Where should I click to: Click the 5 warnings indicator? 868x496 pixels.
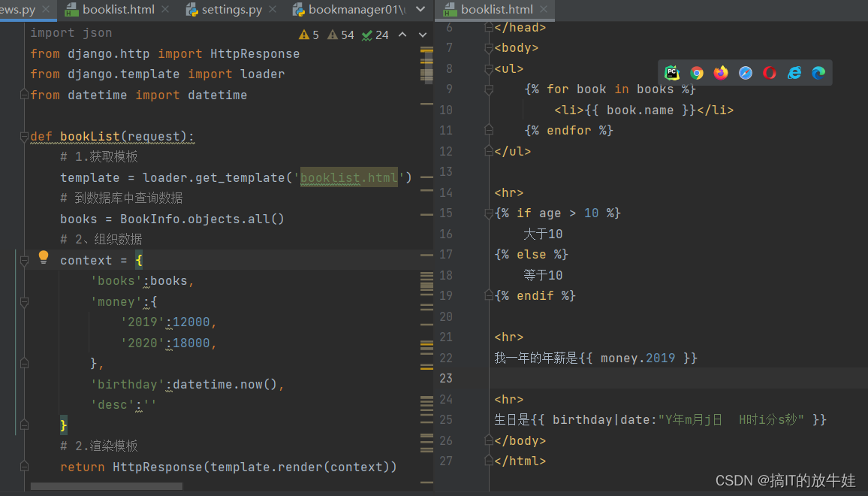click(309, 35)
